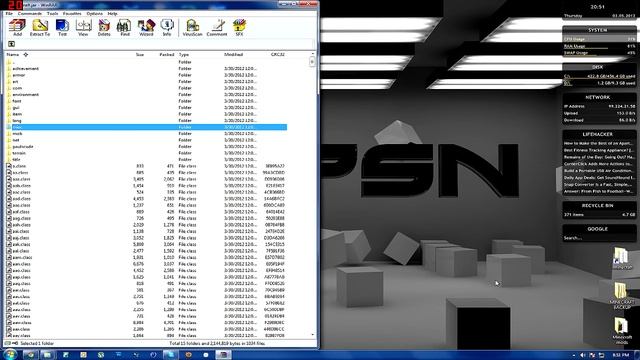Click the disk icon in WinRAR status bar

[x=8, y=343]
